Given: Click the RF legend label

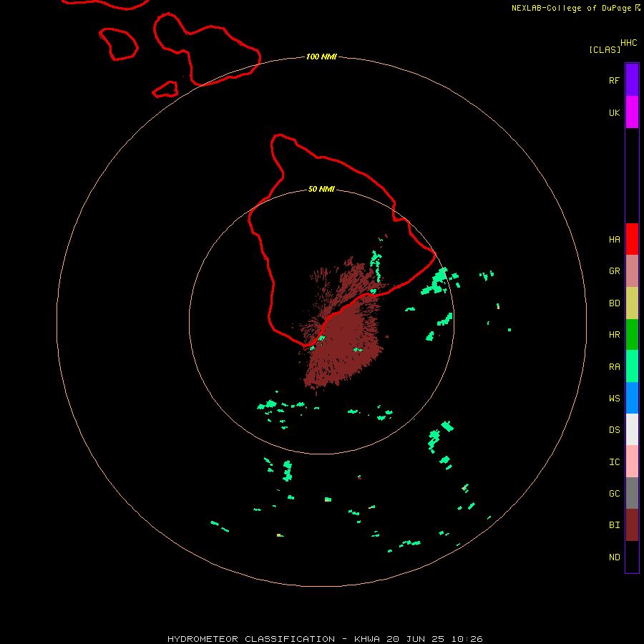Looking at the screenshot, I should [x=614, y=80].
